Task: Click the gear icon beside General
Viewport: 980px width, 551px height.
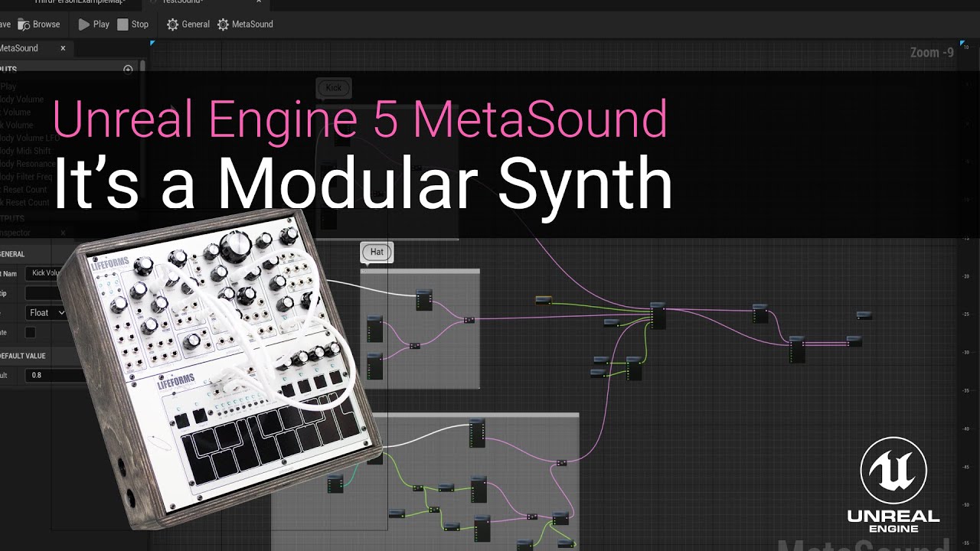Action: (x=172, y=24)
